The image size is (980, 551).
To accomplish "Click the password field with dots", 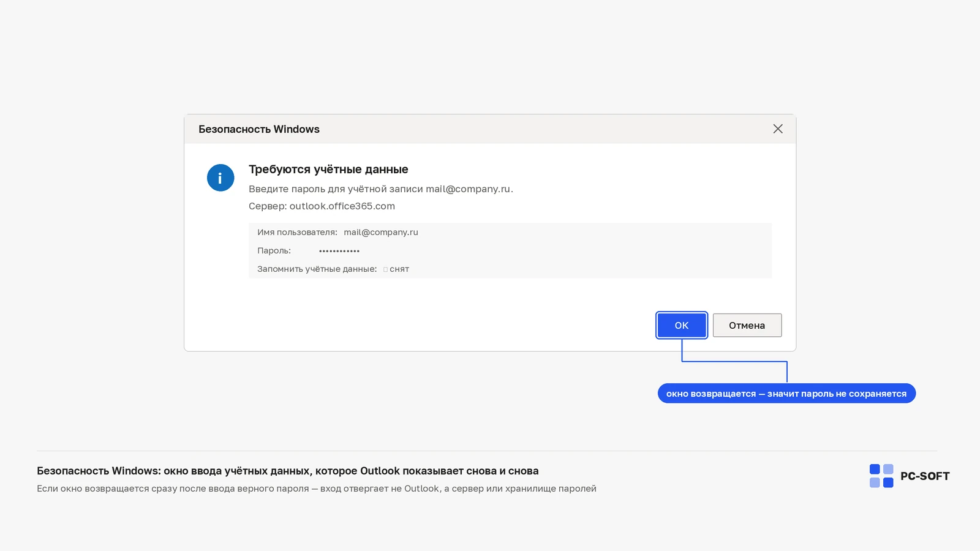I will 339,251.
